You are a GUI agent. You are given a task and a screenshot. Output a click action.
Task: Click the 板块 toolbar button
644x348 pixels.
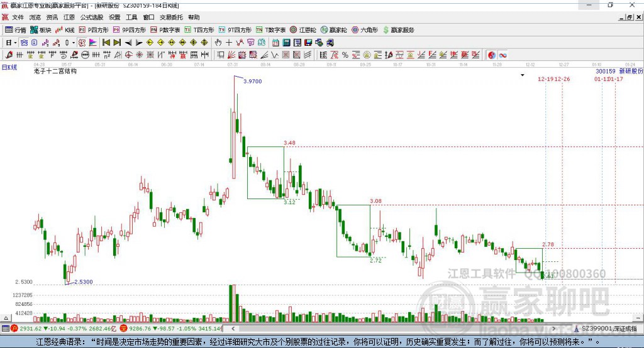(40, 30)
